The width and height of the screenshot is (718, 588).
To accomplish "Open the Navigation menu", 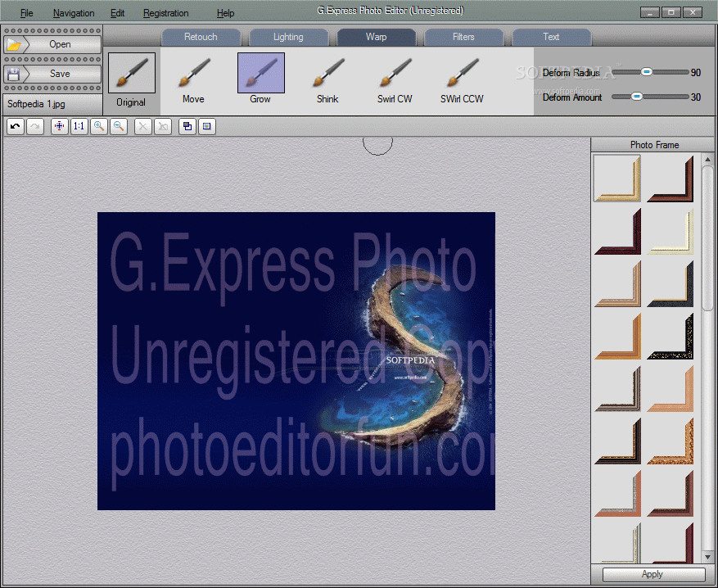I will 74,13.
